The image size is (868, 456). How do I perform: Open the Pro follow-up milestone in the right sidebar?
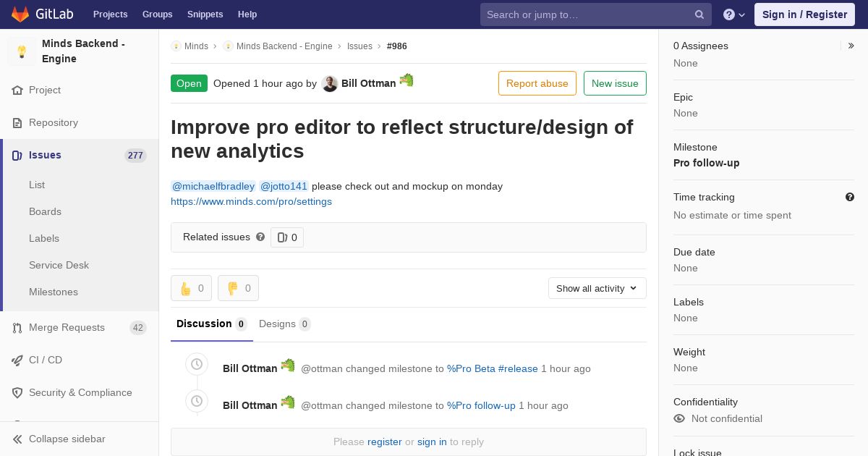point(707,164)
